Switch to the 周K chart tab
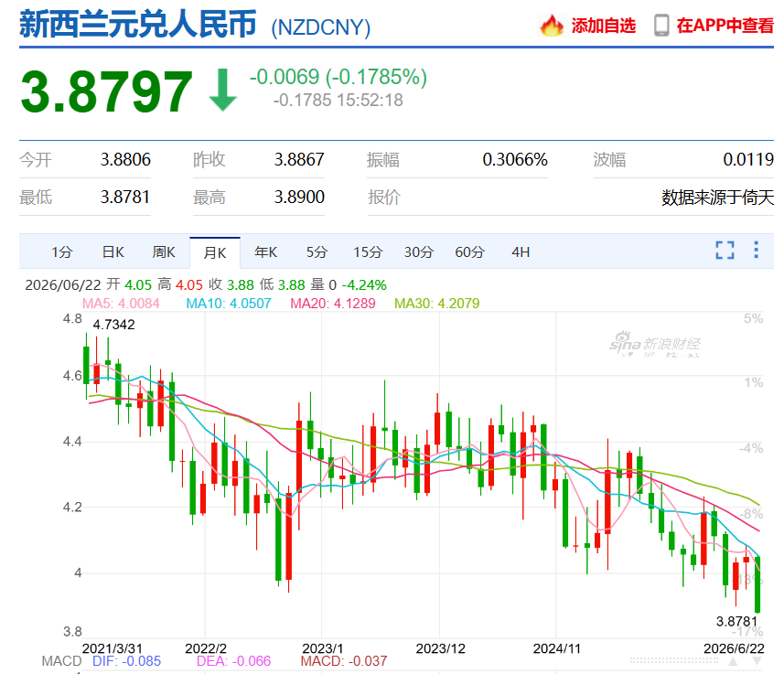784x674 pixels. pos(164,252)
